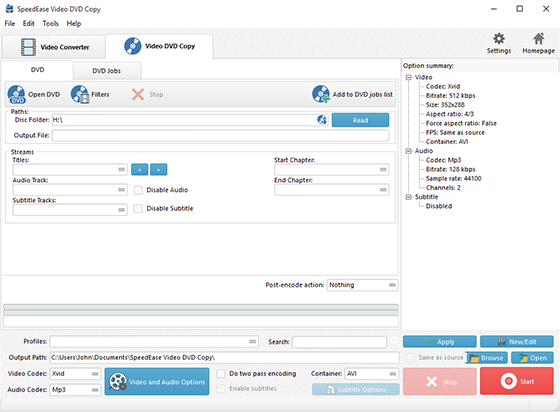The height and width of the screenshot is (412, 560).
Task: Open the Start Chapter dropdown
Action: click(x=331, y=170)
